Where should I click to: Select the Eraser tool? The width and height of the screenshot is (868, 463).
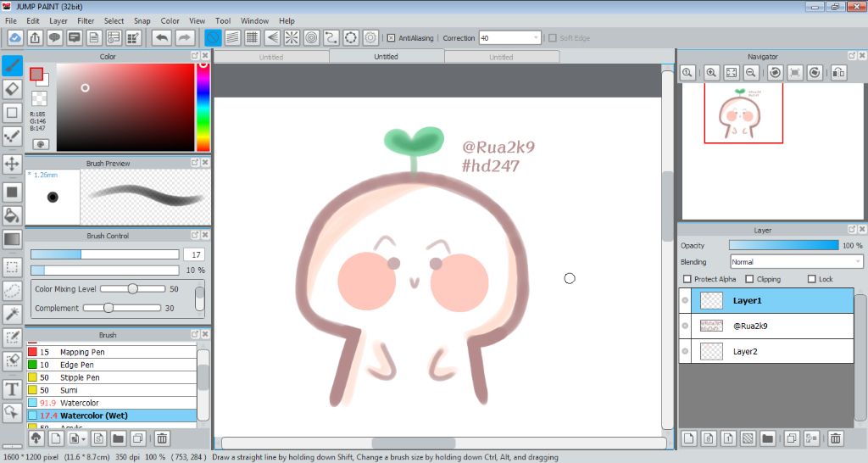coord(12,89)
